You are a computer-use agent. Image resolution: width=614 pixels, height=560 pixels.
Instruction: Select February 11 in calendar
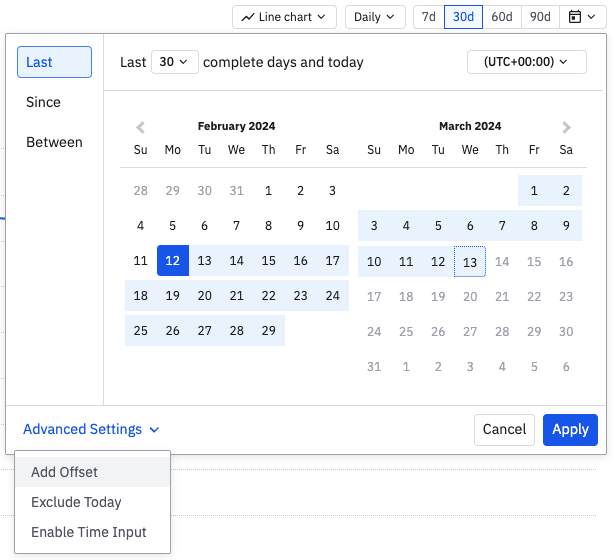pos(141,260)
